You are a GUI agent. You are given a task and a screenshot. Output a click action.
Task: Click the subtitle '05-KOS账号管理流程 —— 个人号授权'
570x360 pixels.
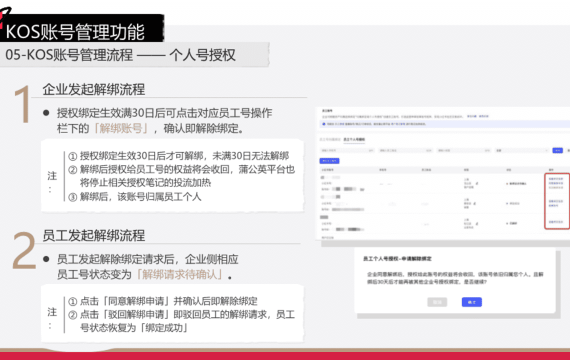(x=120, y=55)
